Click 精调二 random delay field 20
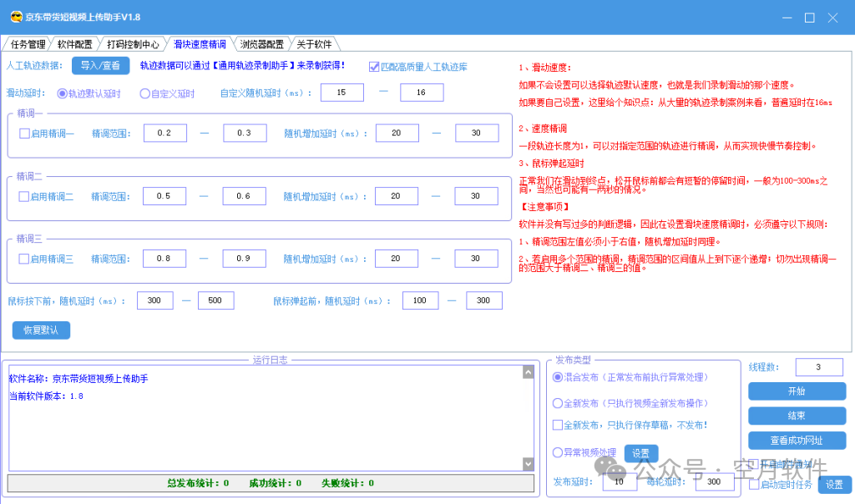The image size is (855, 504). [397, 196]
